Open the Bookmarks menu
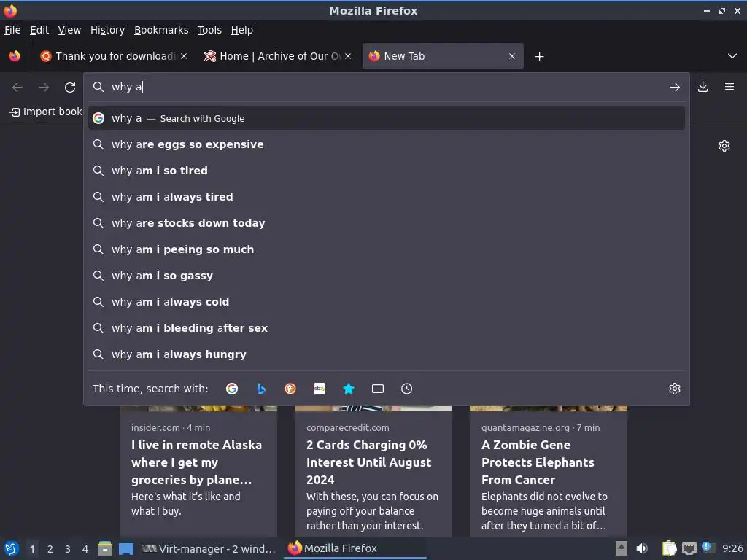747x560 pixels. pyautogui.click(x=161, y=30)
